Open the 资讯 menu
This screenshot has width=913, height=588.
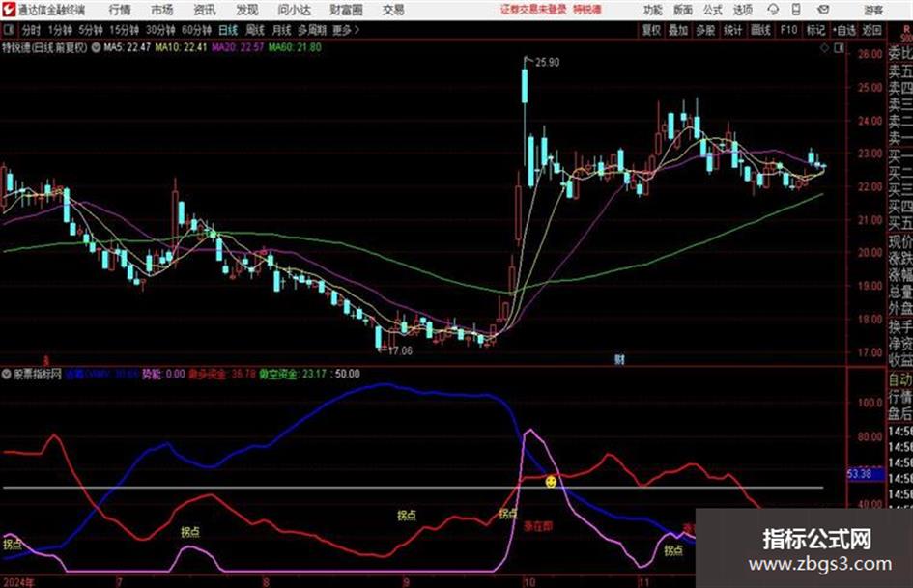point(205,10)
